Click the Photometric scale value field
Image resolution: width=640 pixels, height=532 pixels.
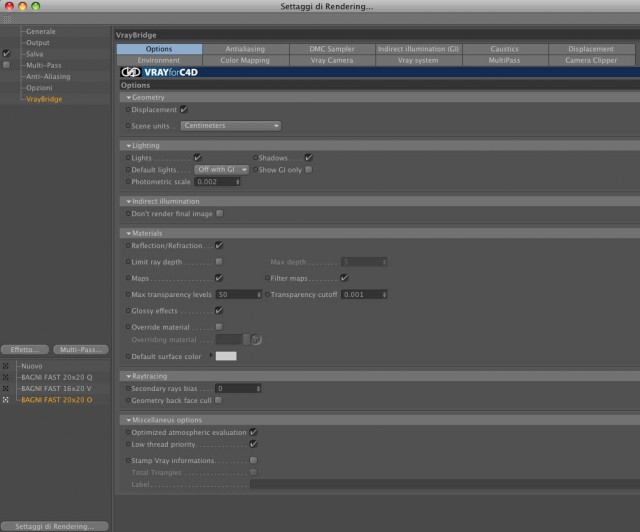218,182
